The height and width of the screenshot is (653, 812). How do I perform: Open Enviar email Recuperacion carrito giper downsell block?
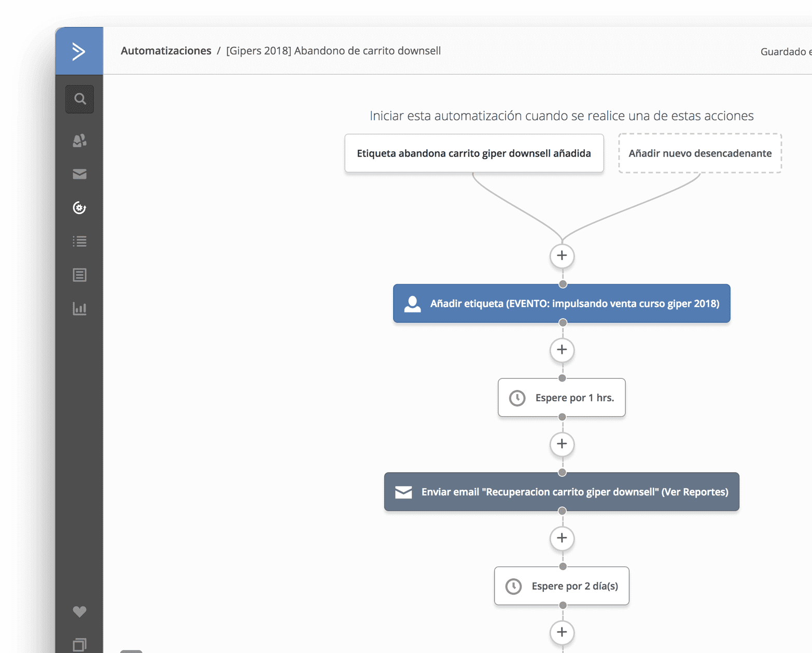(x=562, y=492)
